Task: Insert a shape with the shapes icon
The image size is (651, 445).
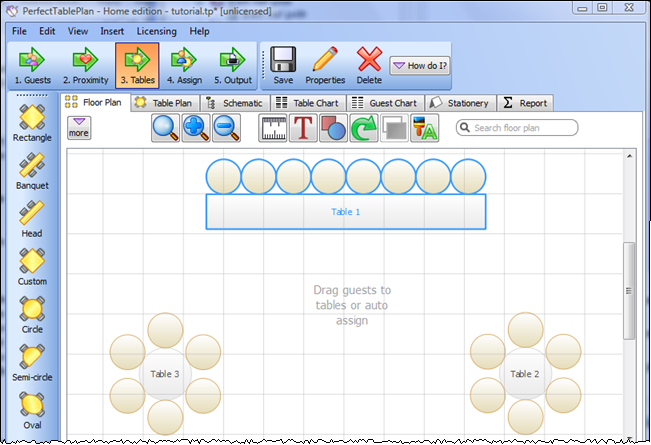Action: (x=333, y=128)
